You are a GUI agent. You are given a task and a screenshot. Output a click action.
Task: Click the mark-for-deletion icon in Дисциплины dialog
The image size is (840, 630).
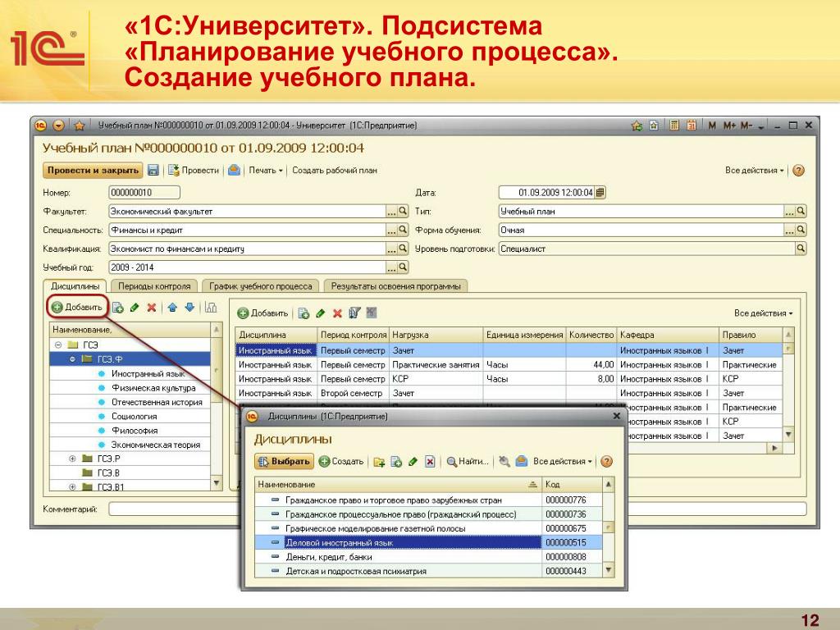pyautogui.click(x=430, y=462)
